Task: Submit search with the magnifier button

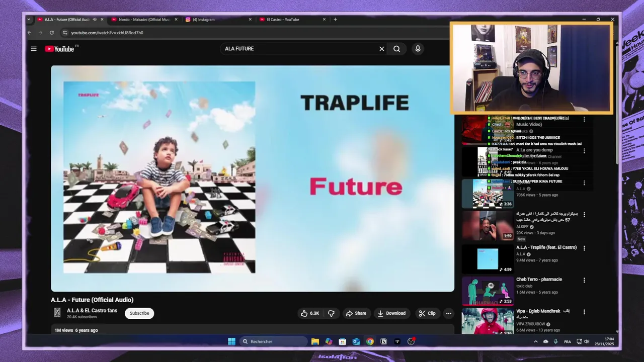Action: [x=397, y=49]
